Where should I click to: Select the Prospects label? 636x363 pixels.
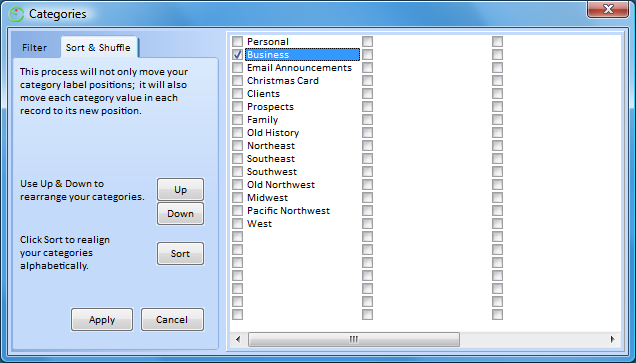[x=270, y=107]
